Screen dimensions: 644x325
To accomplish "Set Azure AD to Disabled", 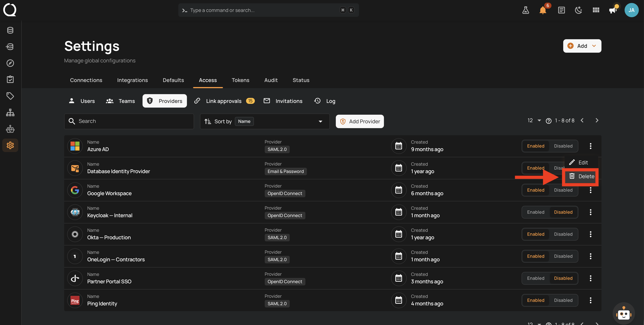I will coord(563,146).
